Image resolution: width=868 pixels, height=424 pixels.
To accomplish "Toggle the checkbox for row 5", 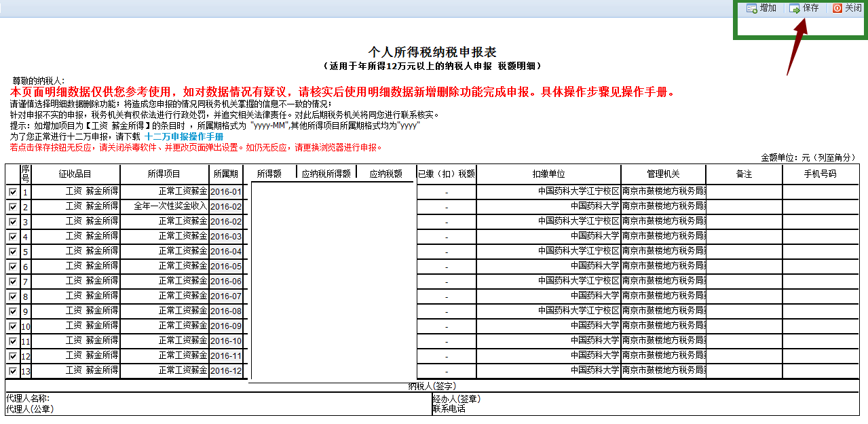I will 13,252.
